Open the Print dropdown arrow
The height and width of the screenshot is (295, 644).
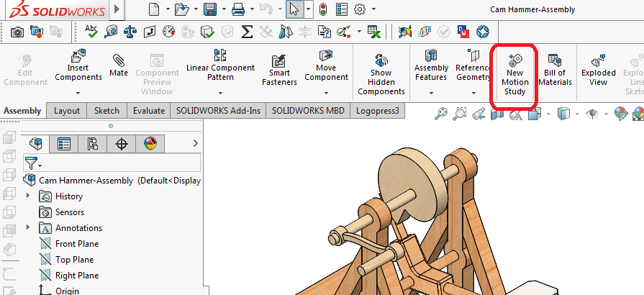tap(252, 9)
